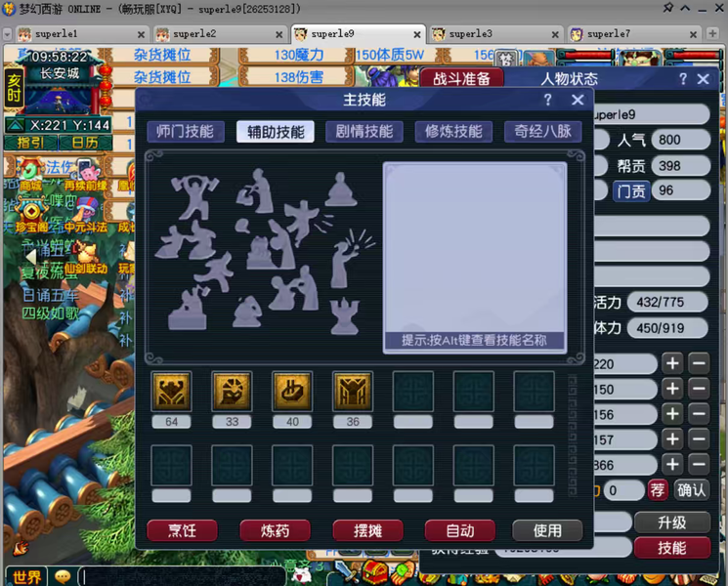Open the 世界 chat channel selector
This screenshot has width=728, height=586.
26,576
